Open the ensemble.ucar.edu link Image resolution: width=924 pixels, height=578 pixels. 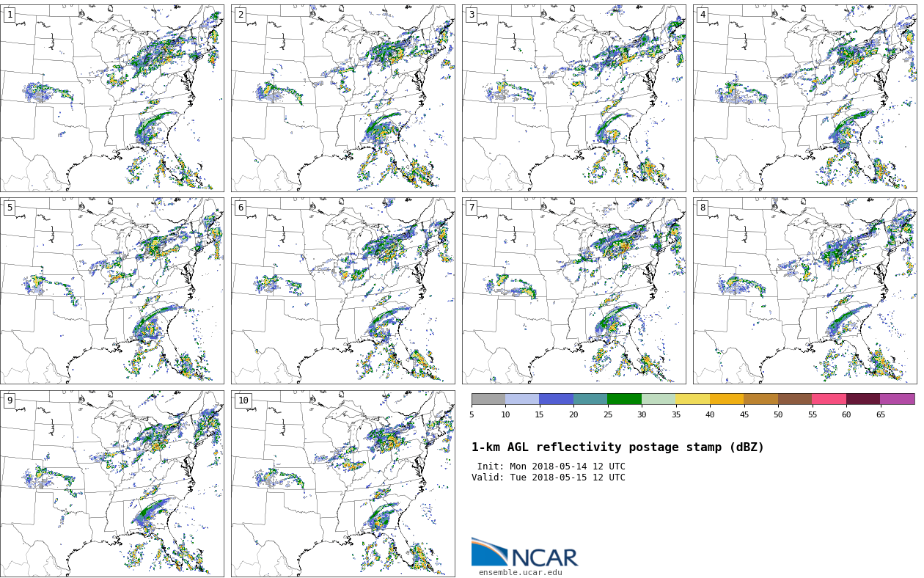click(520, 573)
